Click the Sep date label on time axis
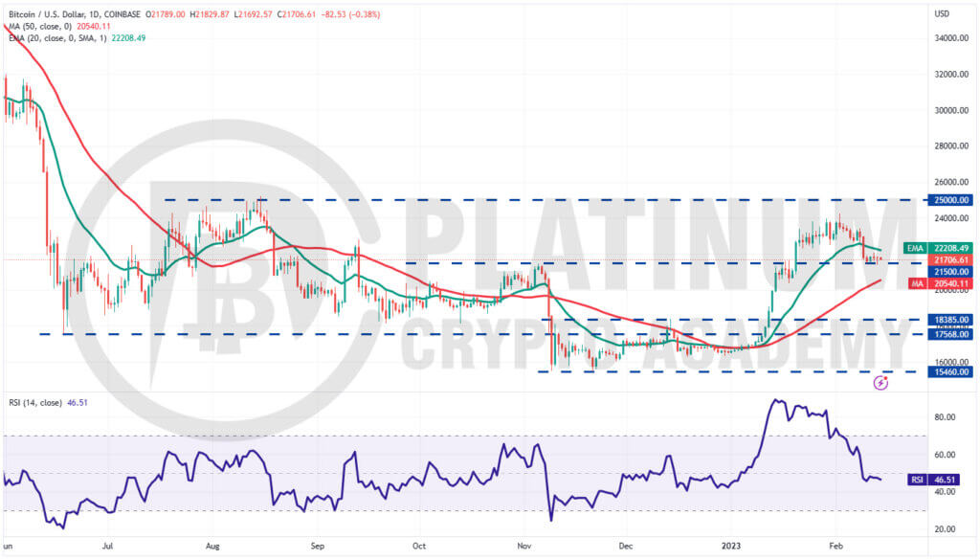 tap(318, 546)
